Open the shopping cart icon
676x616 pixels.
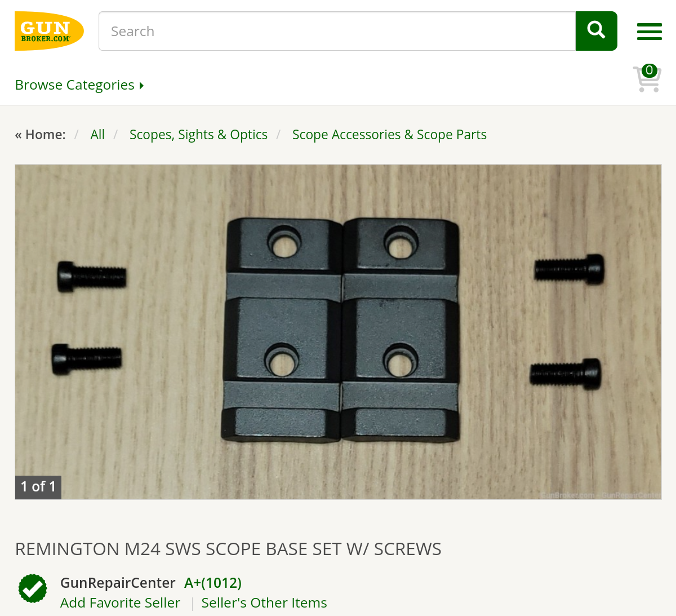(x=647, y=78)
